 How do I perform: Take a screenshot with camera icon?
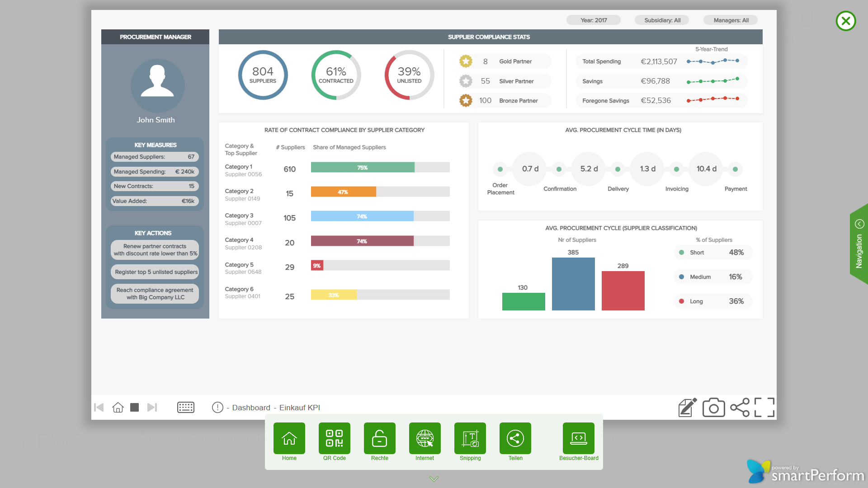[713, 408]
